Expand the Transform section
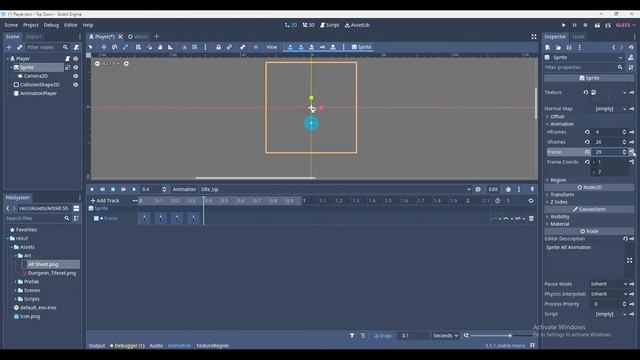Viewport: 640px width, 360px height. [561, 195]
